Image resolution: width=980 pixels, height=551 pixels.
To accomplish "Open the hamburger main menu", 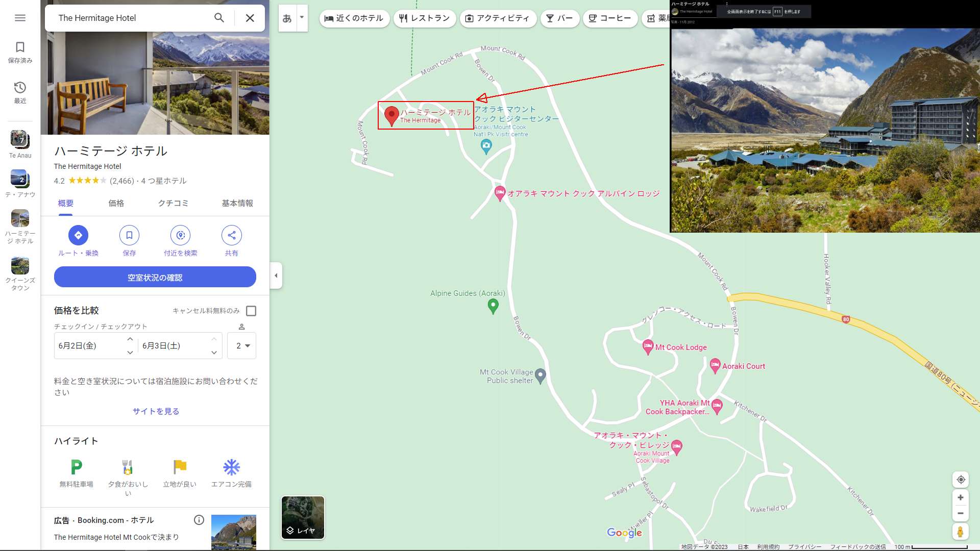I will (x=20, y=18).
